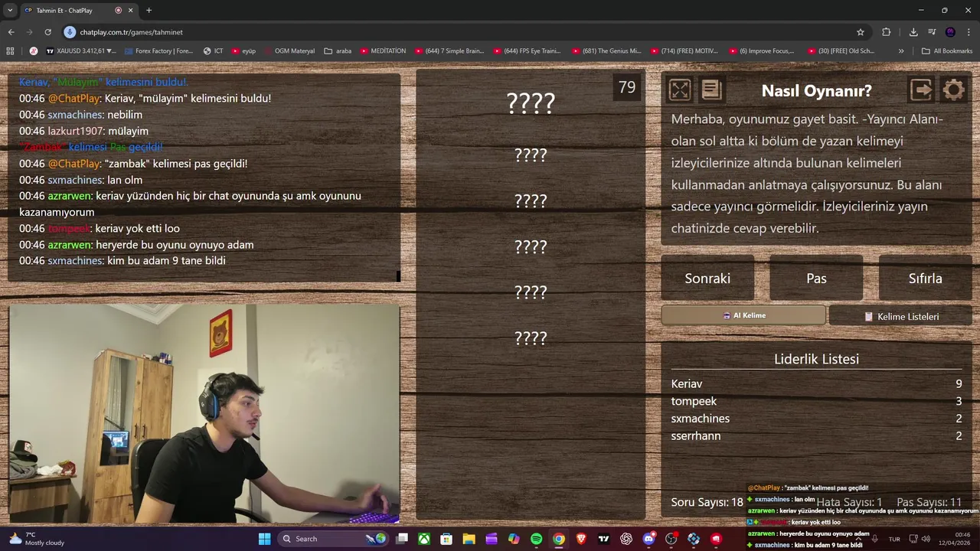Open the apps grid in bookmarks bar
The image size is (980, 551).
10,51
